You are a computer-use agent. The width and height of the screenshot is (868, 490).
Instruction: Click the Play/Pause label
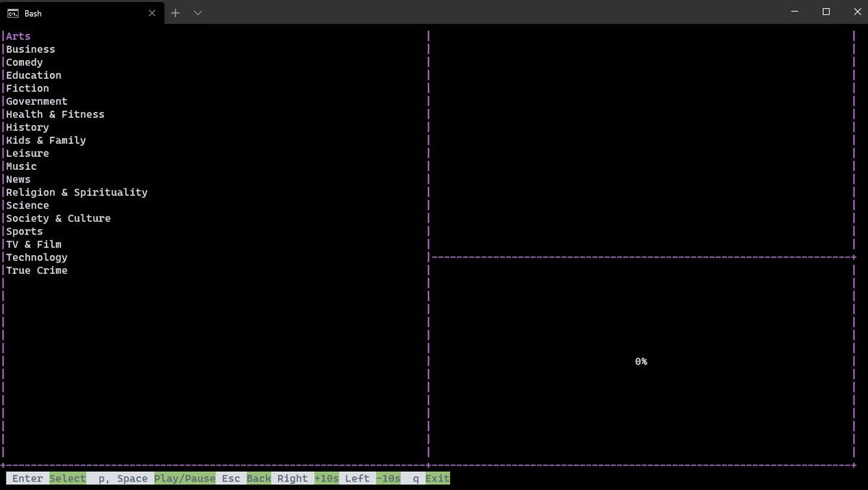(184, 478)
